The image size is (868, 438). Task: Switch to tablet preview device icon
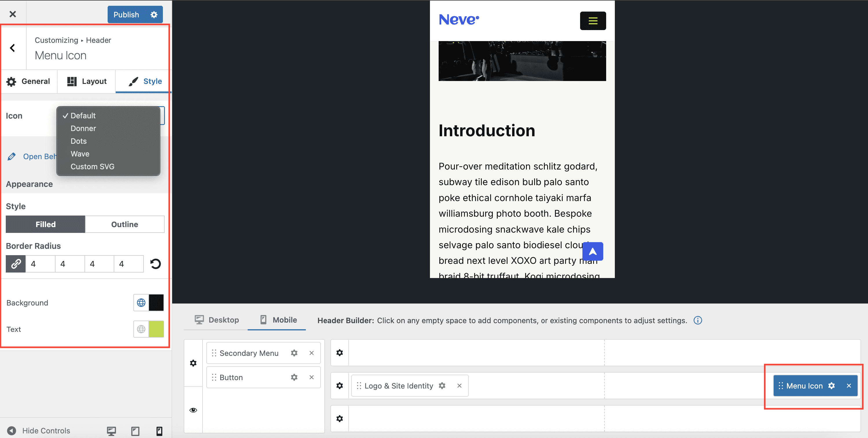[x=135, y=430]
